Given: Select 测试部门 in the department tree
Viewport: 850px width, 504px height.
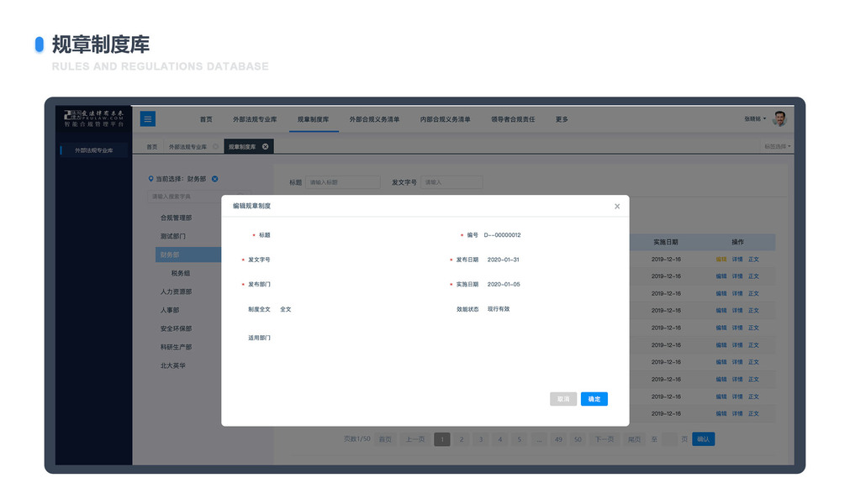Looking at the screenshot, I should tap(172, 236).
